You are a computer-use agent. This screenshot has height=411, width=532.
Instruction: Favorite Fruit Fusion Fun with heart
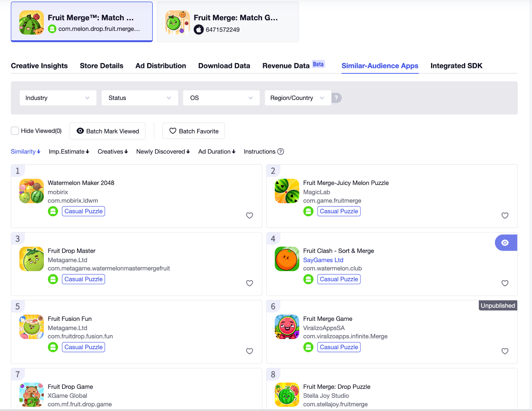pyautogui.click(x=249, y=351)
